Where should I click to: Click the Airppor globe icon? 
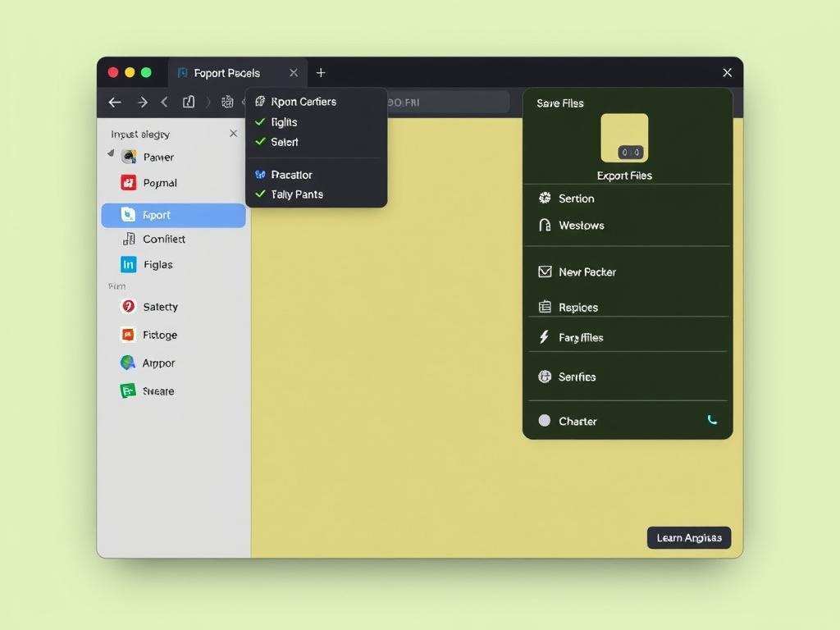point(128,363)
